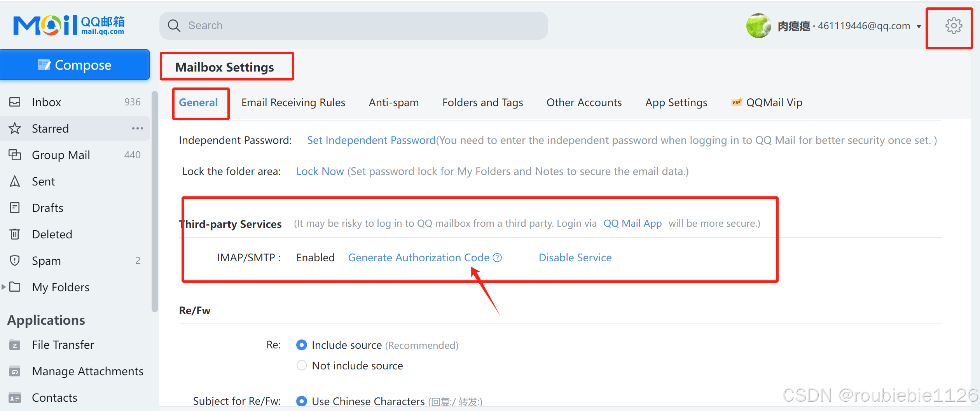Click the Lock Now link
The height and width of the screenshot is (411, 980).
click(320, 171)
